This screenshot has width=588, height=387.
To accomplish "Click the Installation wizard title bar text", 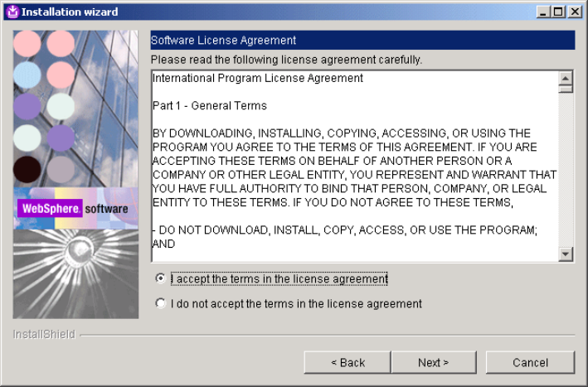I will click(70, 12).
